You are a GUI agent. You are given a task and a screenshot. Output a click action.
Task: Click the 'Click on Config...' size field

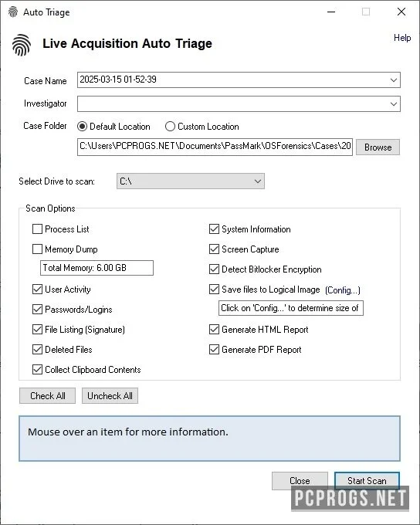pyautogui.click(x=291, y=308)
